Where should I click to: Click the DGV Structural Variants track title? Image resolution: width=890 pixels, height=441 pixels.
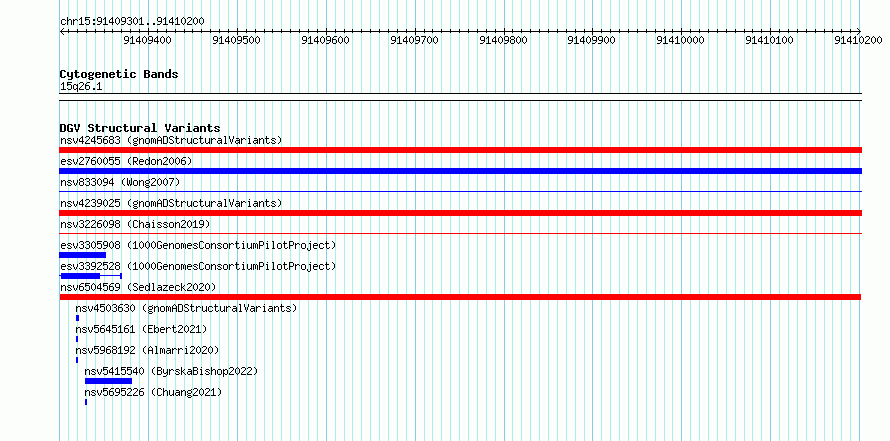pos(140,128)
